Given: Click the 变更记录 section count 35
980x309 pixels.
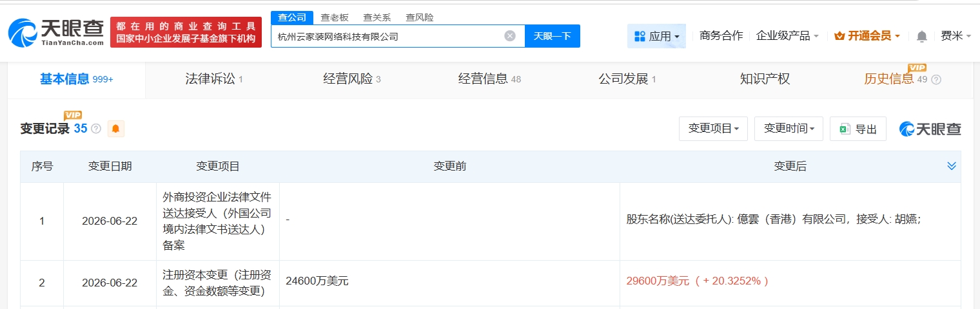Looking at the screenshot, I should [x=80, y=129].
